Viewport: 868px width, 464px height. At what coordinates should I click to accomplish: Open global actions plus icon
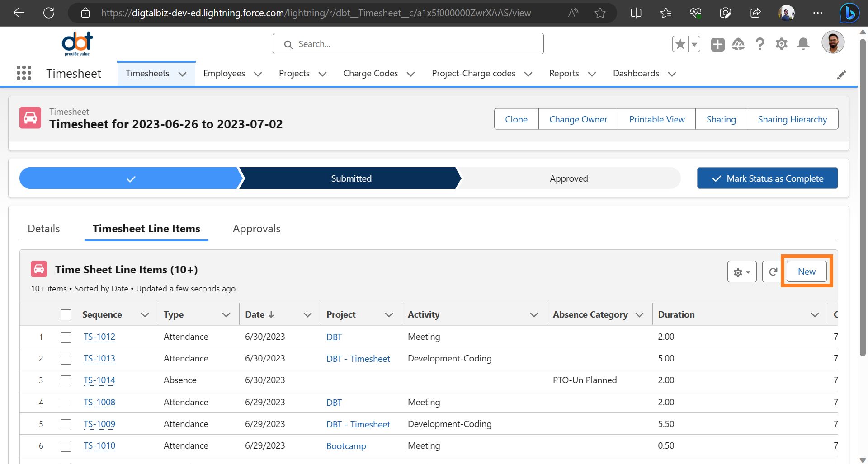[x=717, y=44]
